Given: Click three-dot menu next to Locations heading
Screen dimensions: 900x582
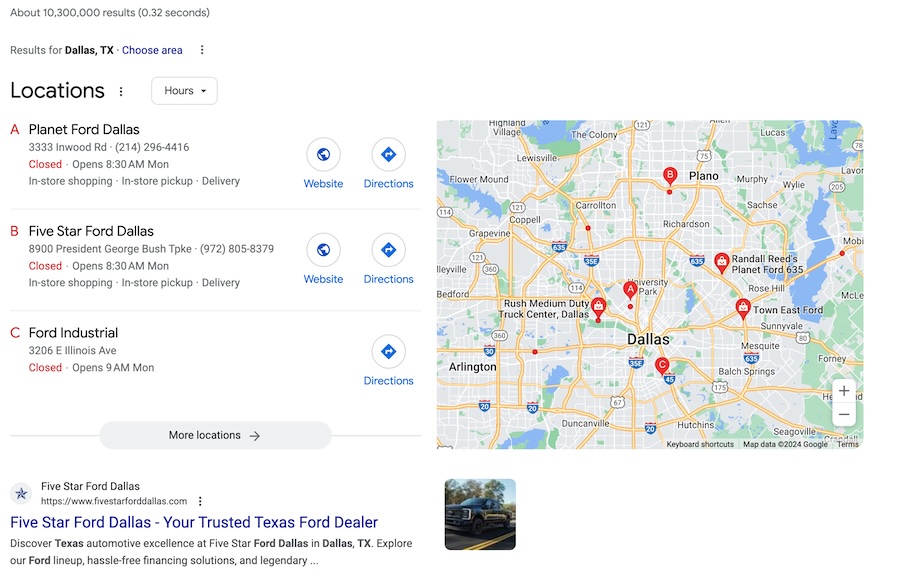Looking at the screenshot, I should pos(121,91).
